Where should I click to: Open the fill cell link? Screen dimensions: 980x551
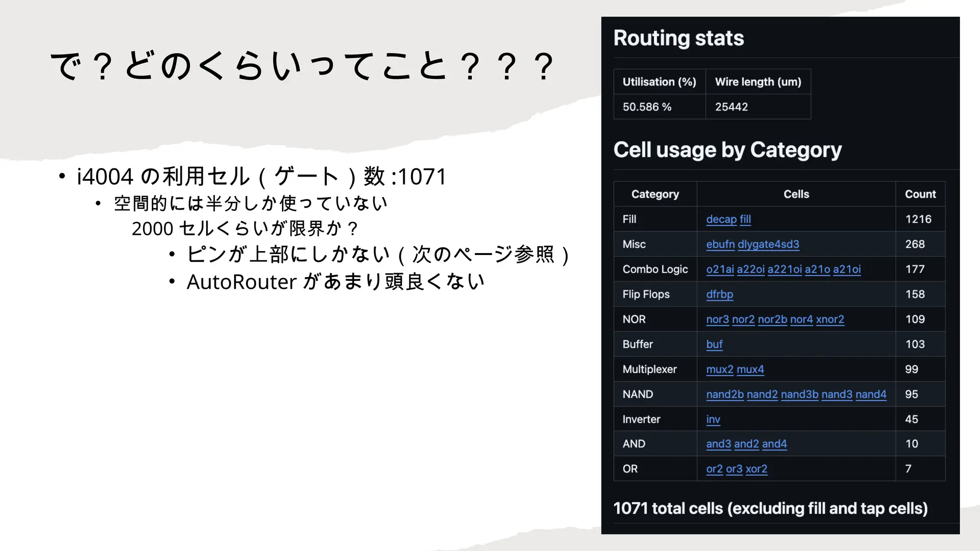tap(746, 219)
